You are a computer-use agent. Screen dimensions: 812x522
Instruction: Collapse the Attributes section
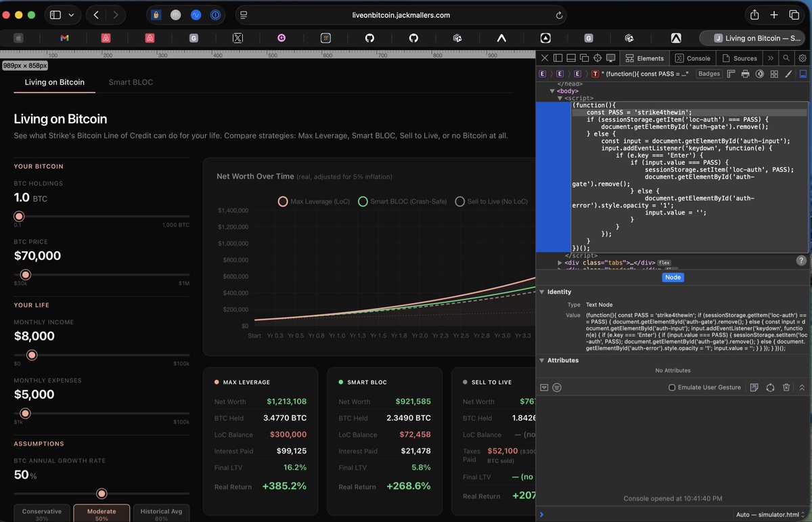[x=542, y=360]
